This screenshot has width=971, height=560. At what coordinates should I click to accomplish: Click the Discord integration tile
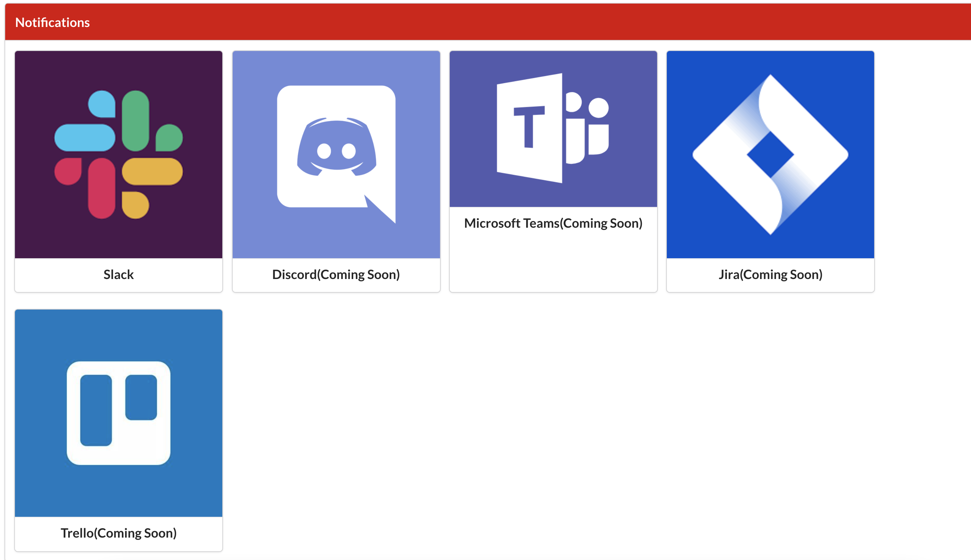(x=336, y=171)
